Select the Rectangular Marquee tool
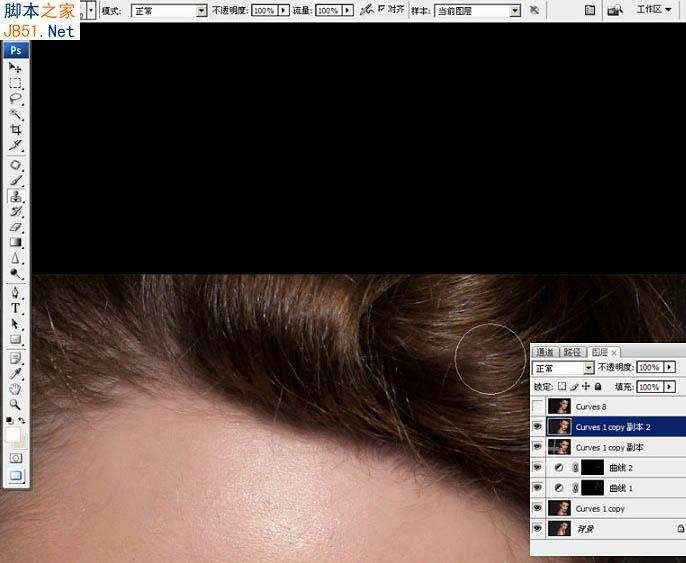 (15, 83)
